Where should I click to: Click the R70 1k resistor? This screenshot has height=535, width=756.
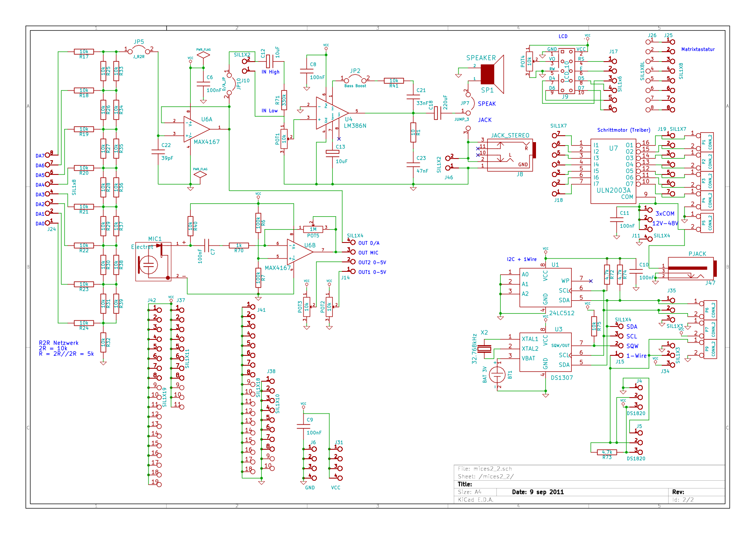pos(239,246)
